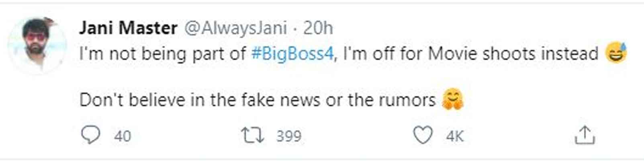Click the 20h timestamp link
Image resolution: width=644 pixels, height=161 pixels.
tap(318, 28)
